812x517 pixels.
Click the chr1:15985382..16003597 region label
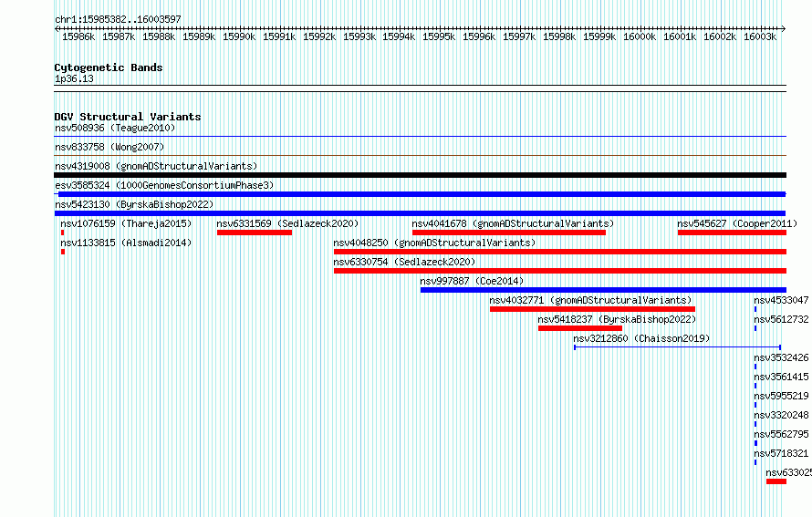(x=118, y=19)
